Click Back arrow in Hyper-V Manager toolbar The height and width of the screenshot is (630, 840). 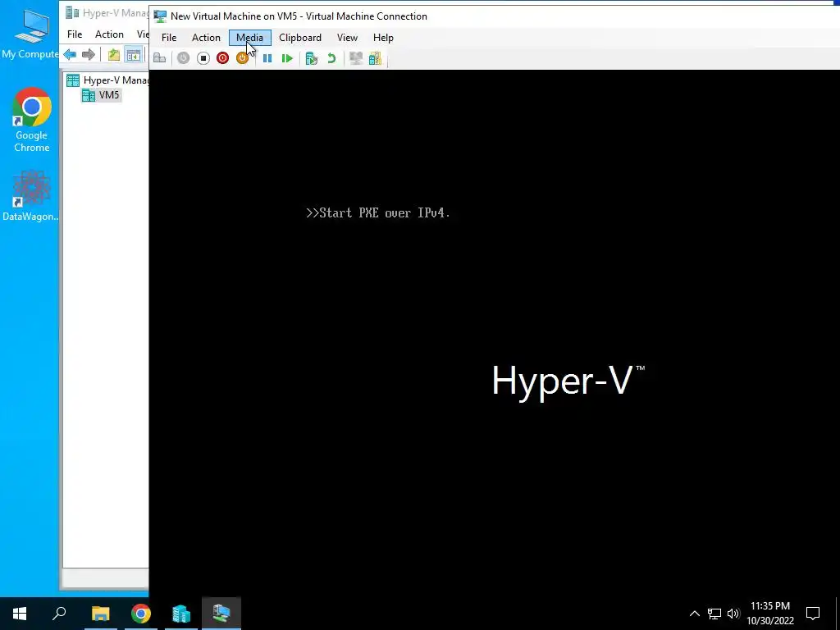[x=70, y=55]
